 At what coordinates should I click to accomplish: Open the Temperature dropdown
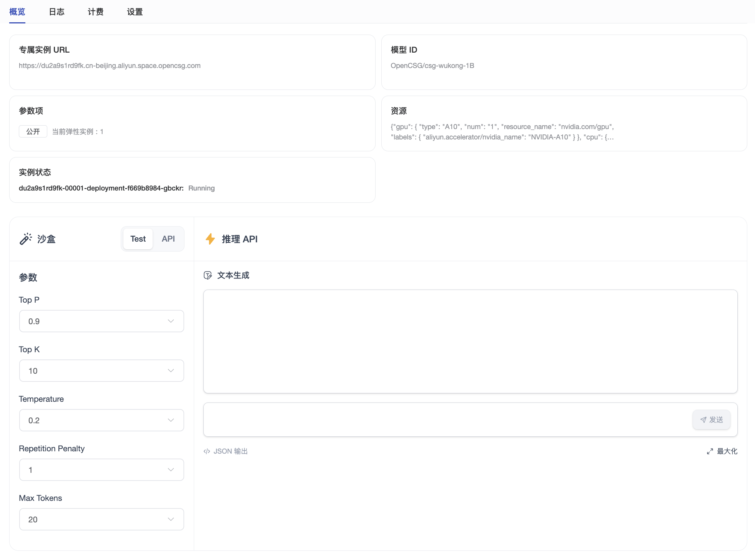pos(101,420)
